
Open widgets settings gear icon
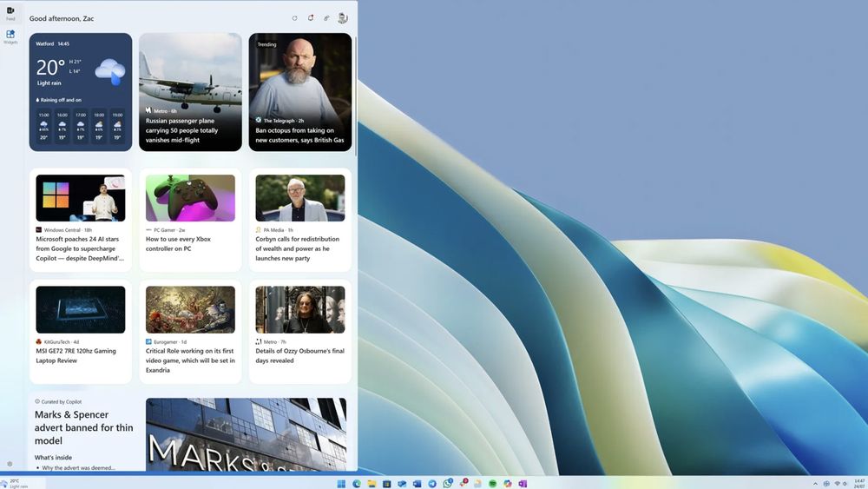click(10, 464)
